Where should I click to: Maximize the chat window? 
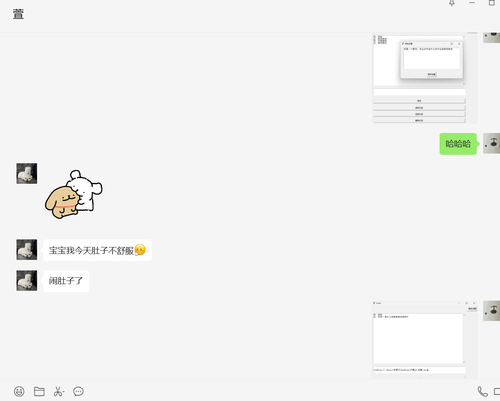pos(492,3)
